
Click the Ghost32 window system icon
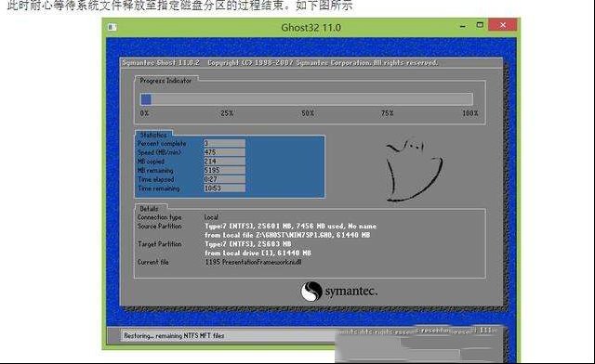(x=112, y=27)
